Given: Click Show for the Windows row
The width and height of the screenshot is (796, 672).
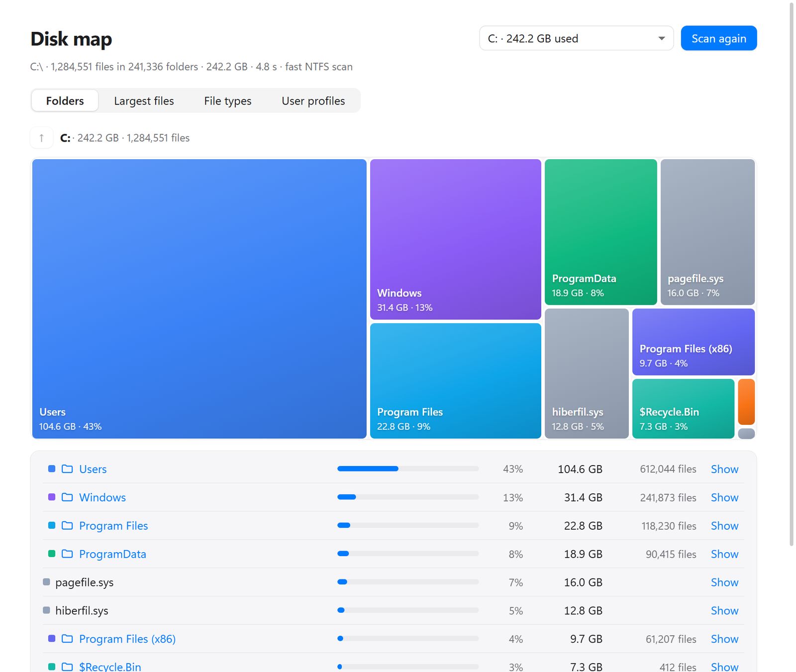Looking at the screenshot, I should click(724, 497).
